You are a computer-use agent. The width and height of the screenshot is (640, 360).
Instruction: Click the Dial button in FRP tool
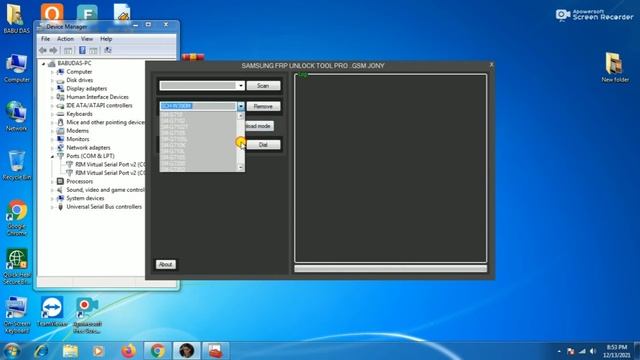click(x=263, y=145)
